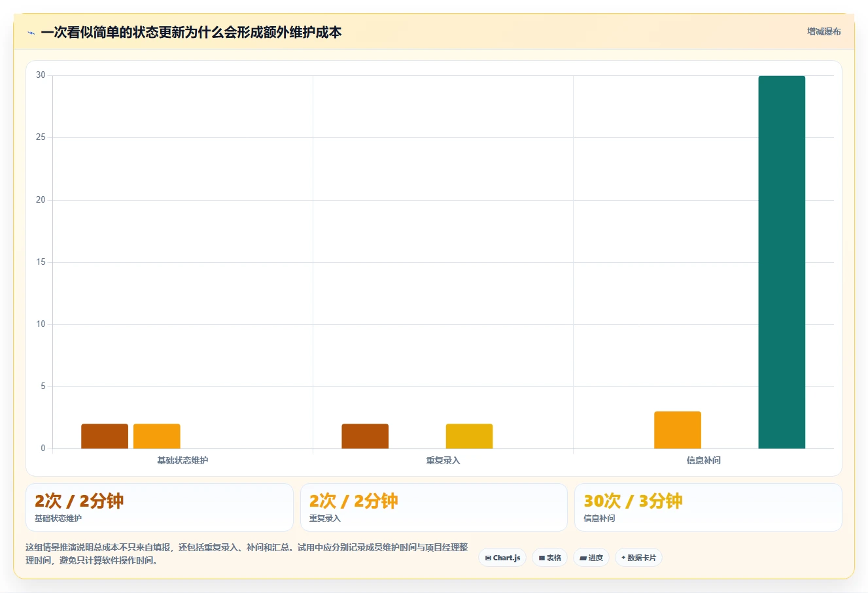Click the Chart.js tag chip
The width and height of the screenshot is (868, 593).
tap(502, 558)
